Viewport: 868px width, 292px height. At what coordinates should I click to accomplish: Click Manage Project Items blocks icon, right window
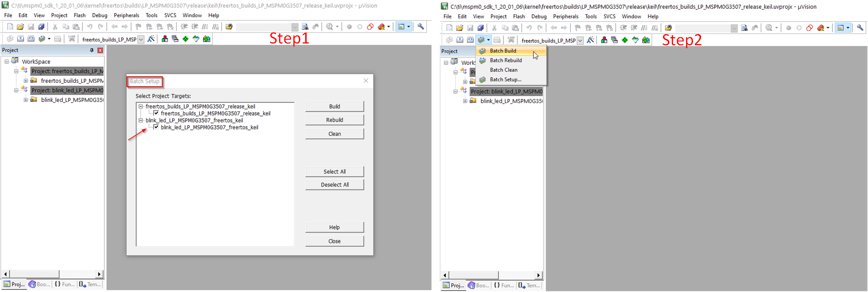[x=604, y=40]
